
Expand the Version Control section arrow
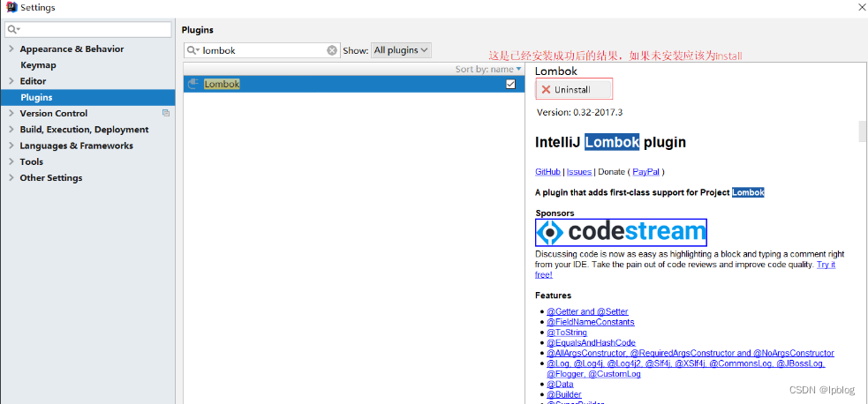tap(11, 113)
